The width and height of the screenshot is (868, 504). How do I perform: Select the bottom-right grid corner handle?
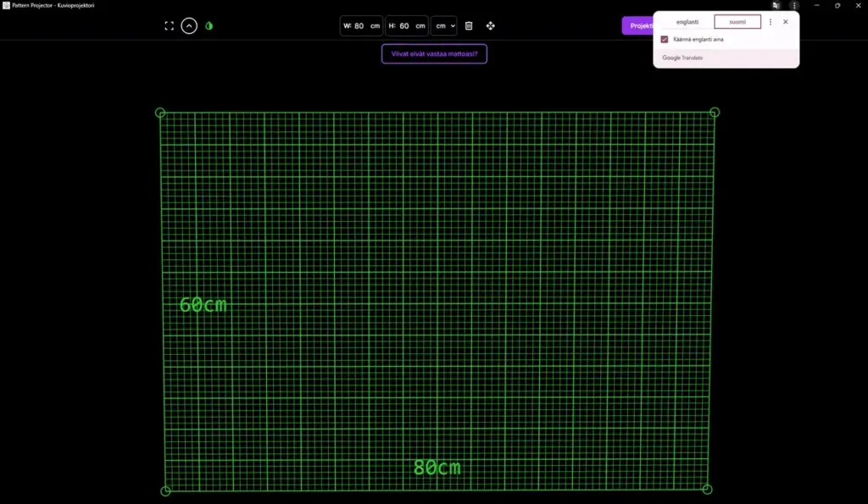coord(707,489)
